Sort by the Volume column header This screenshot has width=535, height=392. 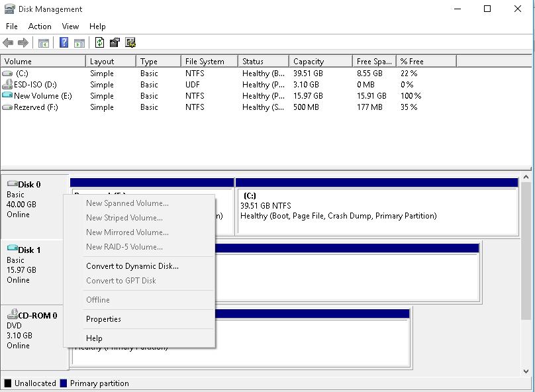43,62
